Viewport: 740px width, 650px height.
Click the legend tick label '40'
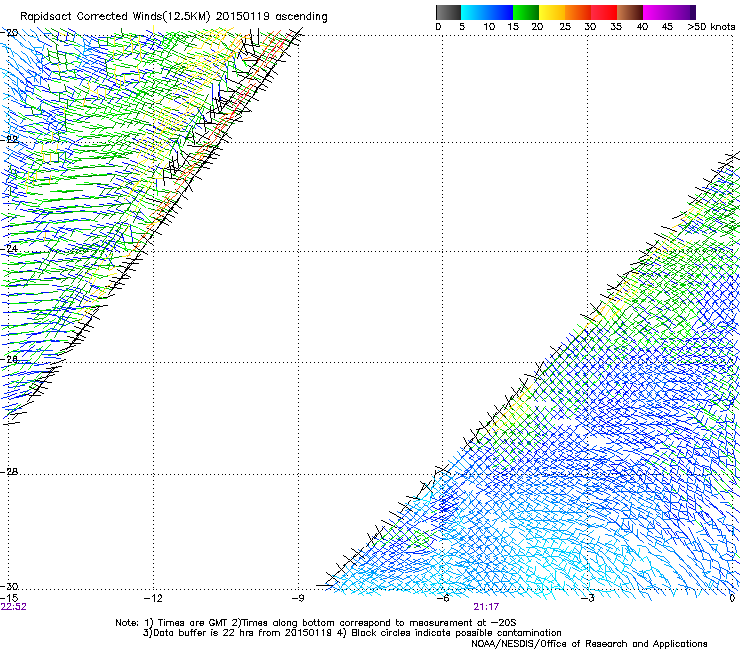tap(642, 27)
